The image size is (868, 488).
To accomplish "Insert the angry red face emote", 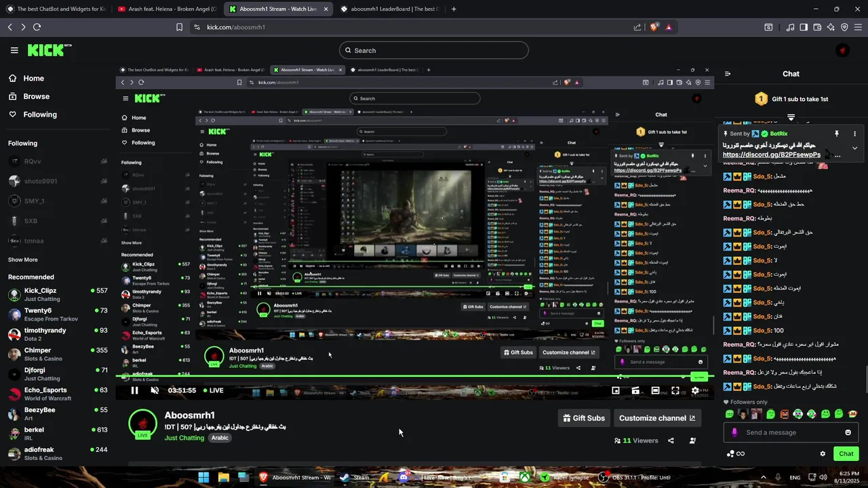I will [785, 413].
